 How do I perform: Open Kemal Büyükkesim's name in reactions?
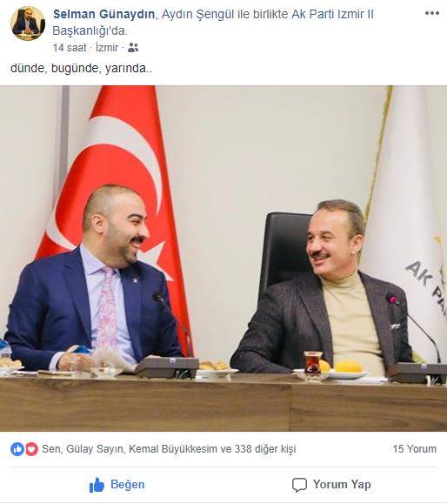(173, 449)
